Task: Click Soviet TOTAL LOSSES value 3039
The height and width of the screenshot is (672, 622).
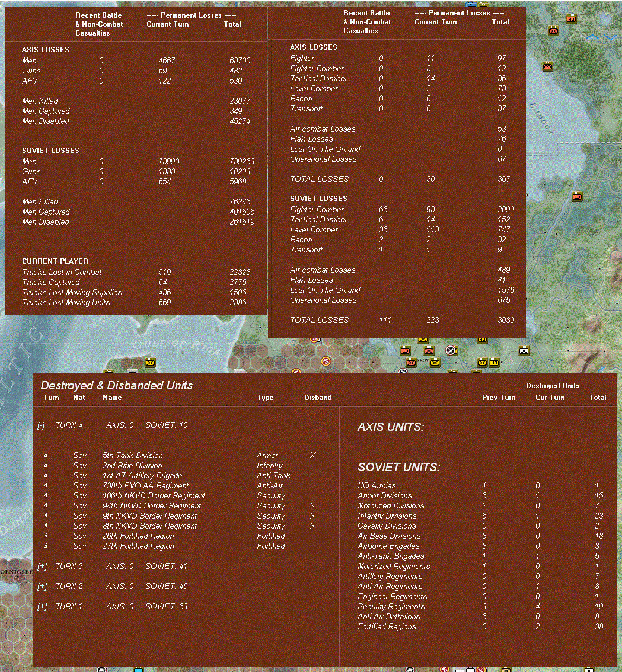Action: coord(506,321)
